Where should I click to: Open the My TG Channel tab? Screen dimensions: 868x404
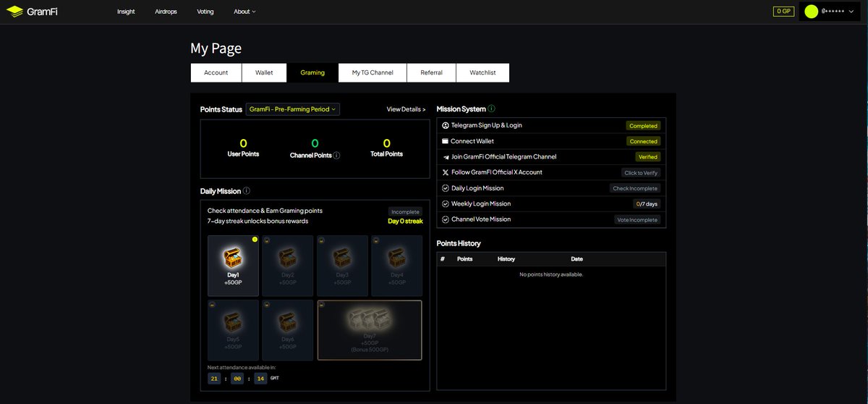click(x=373, y=72)
